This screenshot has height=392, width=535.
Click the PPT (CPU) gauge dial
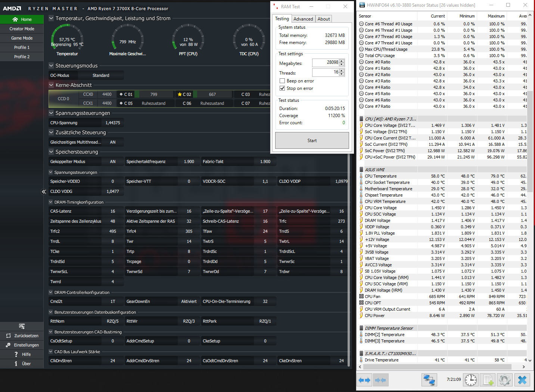point(188,40)
